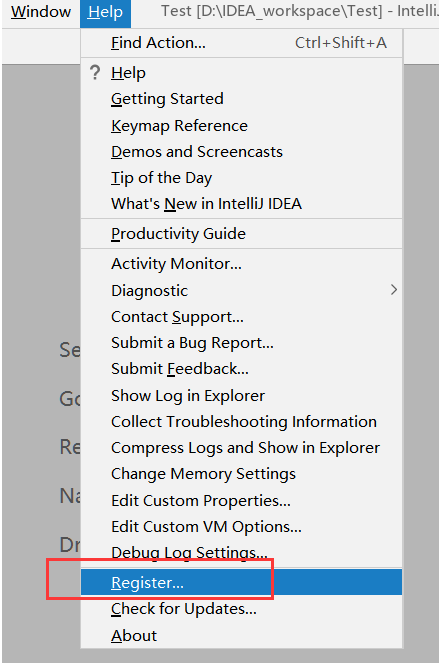The width and height of the screenshot is (439, 665).
Task: Click the question mark Help icon
Action: click(95, 73)
